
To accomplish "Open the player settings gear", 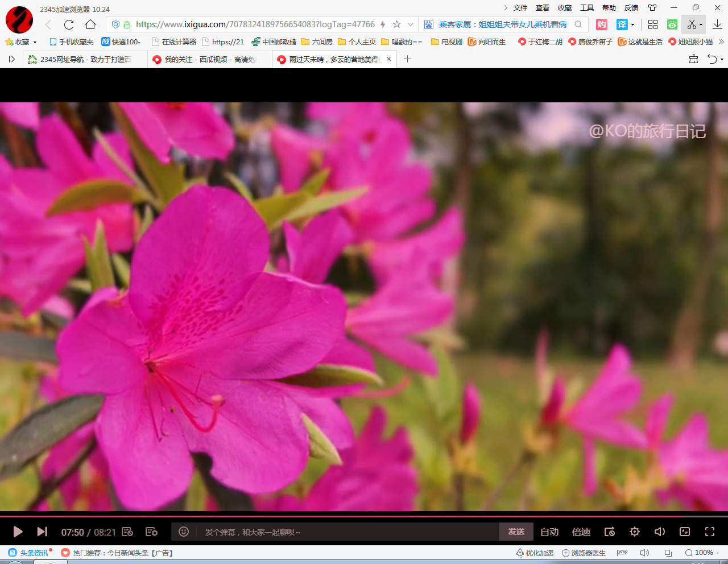I will [635, 532].
